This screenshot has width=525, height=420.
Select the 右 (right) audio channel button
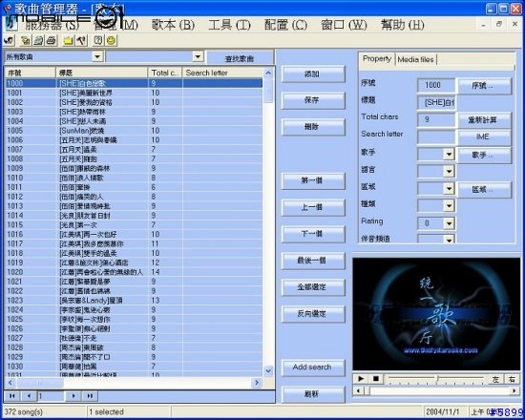click(x=512, y=379)
